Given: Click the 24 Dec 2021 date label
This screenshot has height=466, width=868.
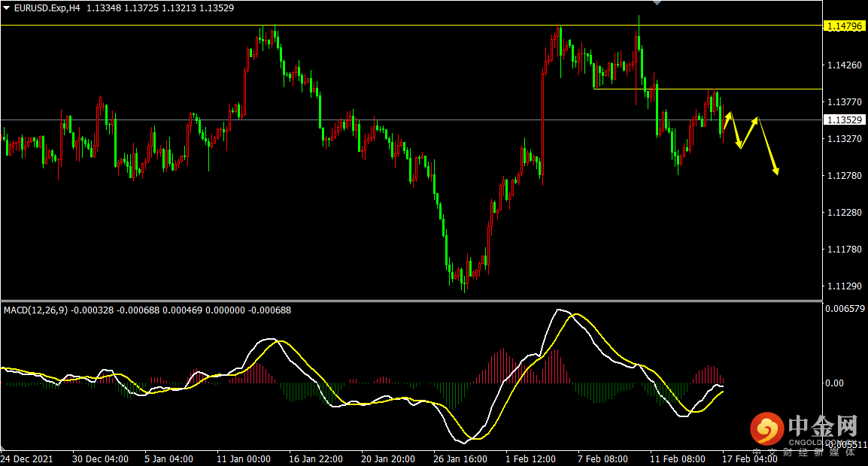Looking at the screenshot, I should [27, 458].
